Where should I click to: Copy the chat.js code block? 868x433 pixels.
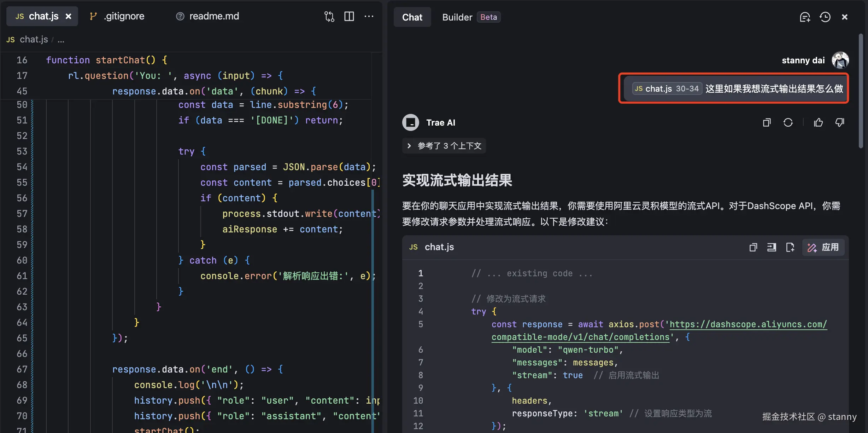(x=753, y=247)
